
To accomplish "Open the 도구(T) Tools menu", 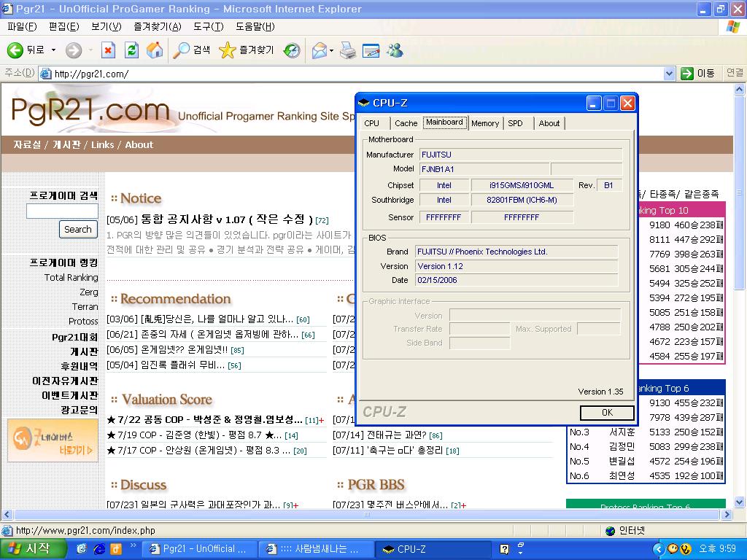I will tap(208, 27).
